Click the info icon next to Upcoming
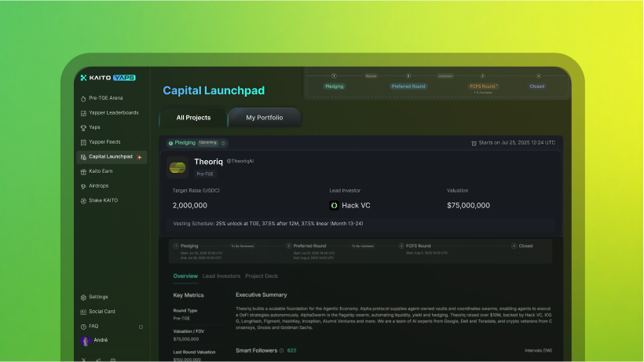 (x=223, y=143)
